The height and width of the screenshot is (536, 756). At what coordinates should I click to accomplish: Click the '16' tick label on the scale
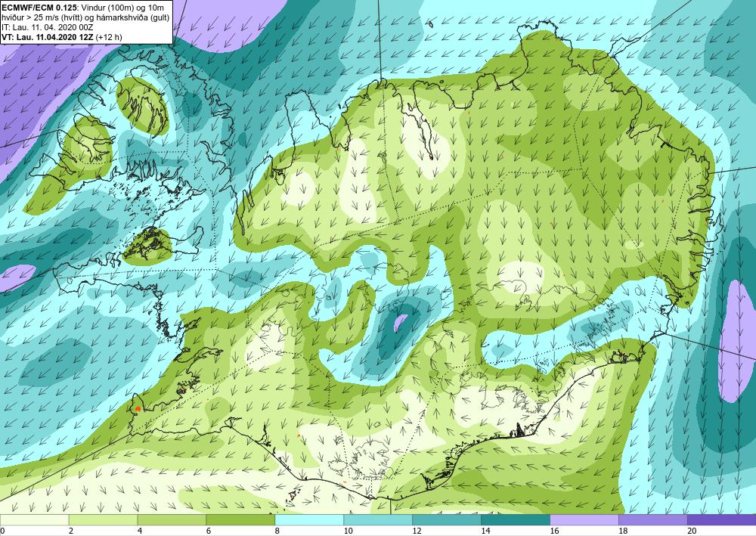554,531
